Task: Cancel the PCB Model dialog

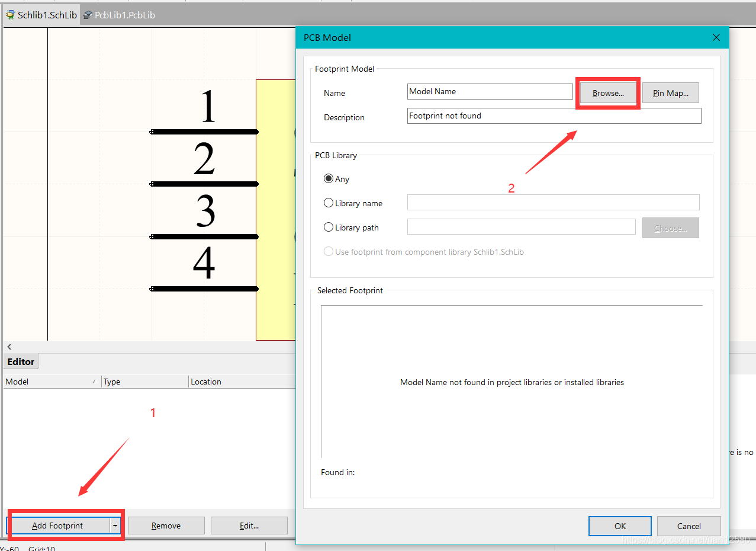Action: click(689, 526)
